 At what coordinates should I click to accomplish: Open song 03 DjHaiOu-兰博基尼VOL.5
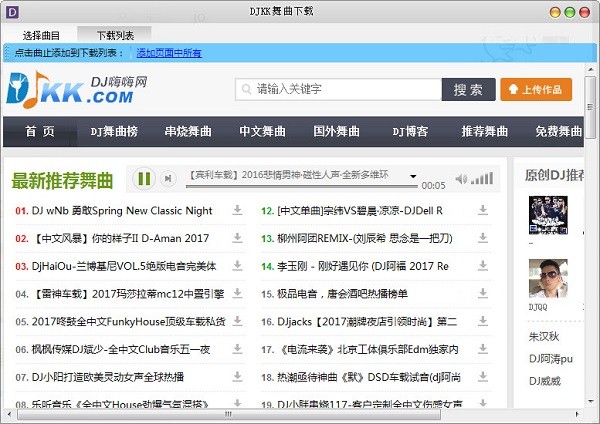(x=124, y=266)
